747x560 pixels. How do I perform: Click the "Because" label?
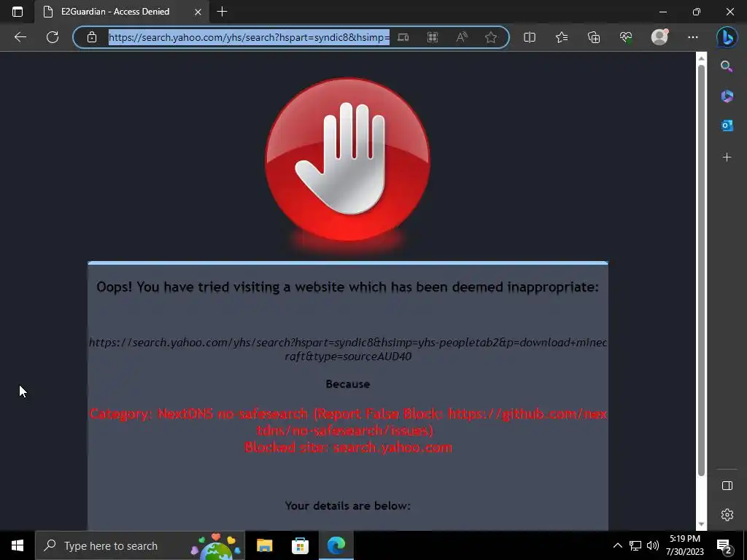point(348,384)
